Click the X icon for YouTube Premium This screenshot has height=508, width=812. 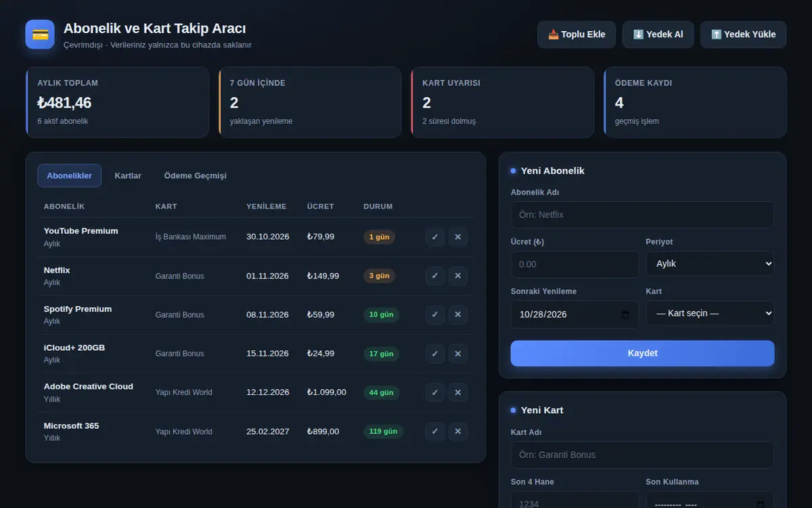[458, 237]
